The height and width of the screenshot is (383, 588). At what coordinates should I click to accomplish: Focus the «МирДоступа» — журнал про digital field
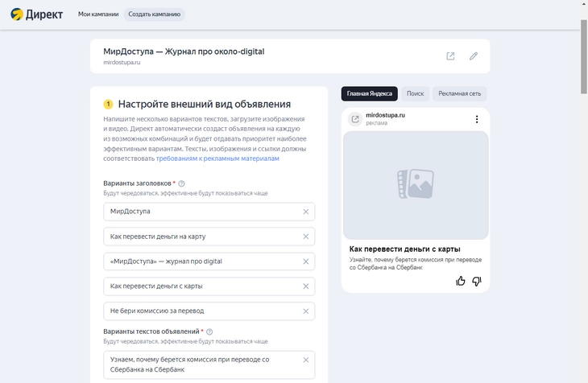[x=209, y=262]
